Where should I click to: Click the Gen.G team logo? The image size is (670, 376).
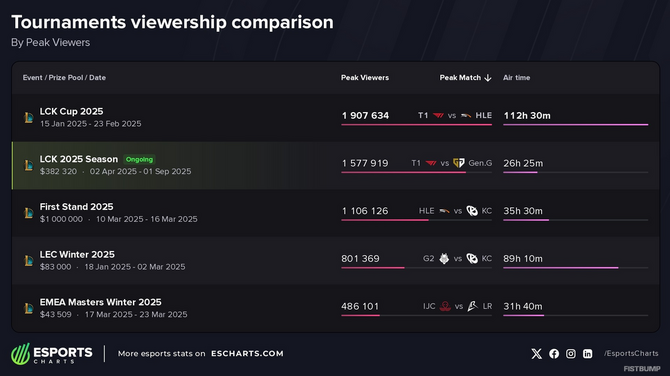[x=458, y=163]
